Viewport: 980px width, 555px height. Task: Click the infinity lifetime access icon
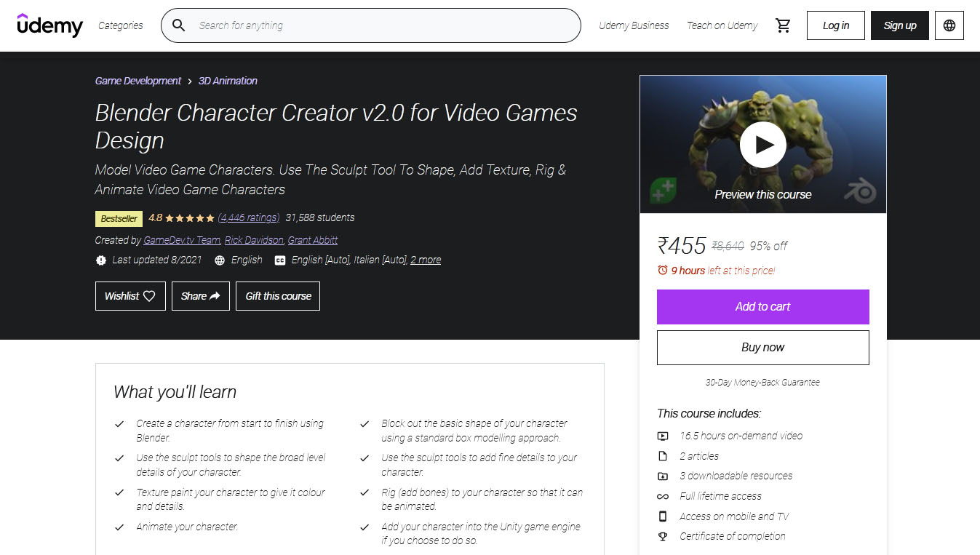[x=662, y=496]
